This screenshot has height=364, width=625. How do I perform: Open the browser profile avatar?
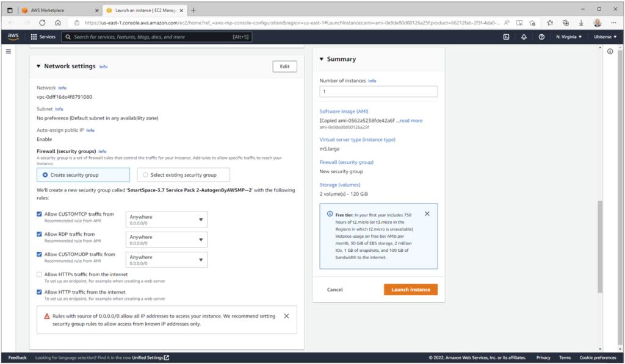[597, 23]
